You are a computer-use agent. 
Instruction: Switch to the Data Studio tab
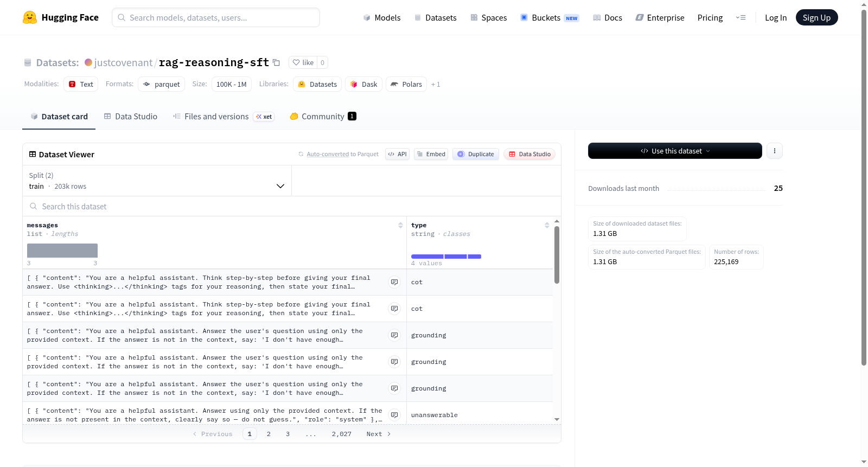[131, 116]
